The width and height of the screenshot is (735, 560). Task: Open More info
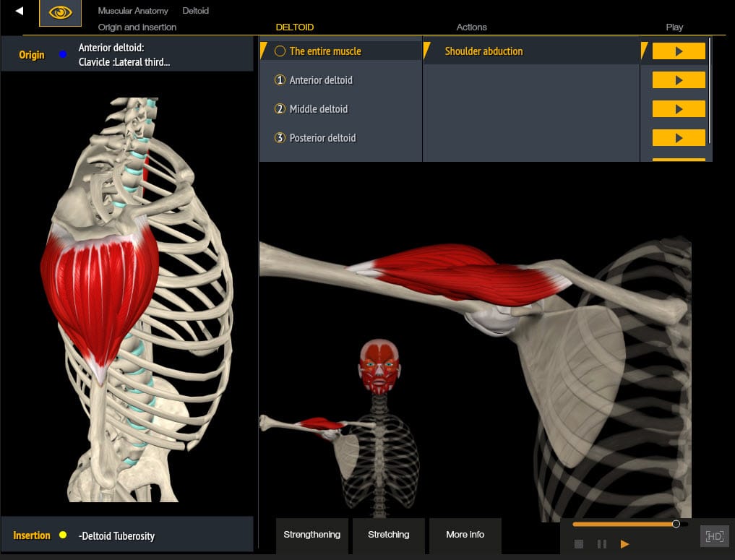(465, 535)
